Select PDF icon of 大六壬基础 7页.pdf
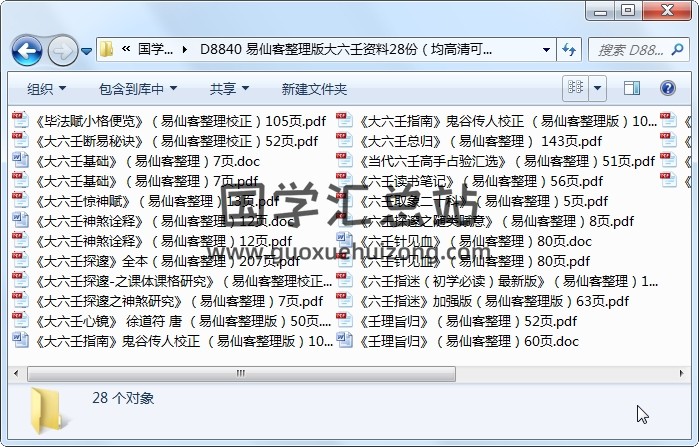Screen dimensions: 699x447 tap(20, 180)
